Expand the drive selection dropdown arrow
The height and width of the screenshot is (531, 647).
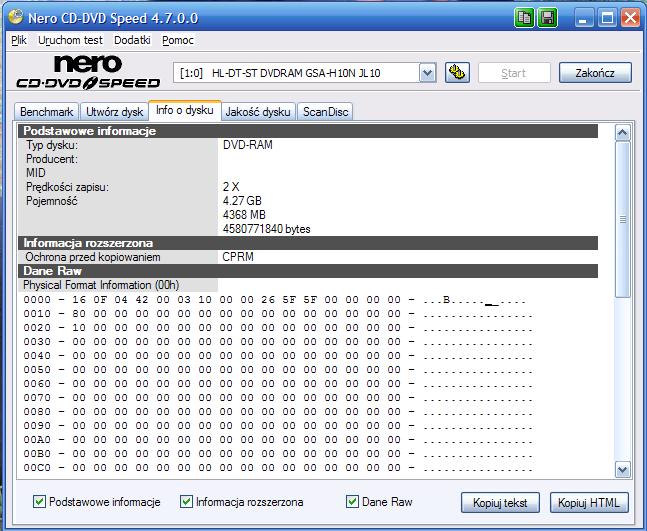(x=427, y=73)
